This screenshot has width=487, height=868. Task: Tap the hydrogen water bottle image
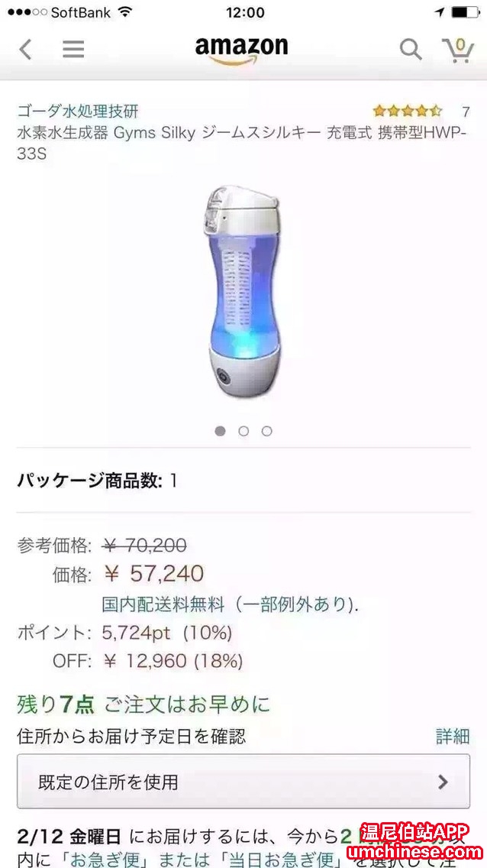[243, 291]
